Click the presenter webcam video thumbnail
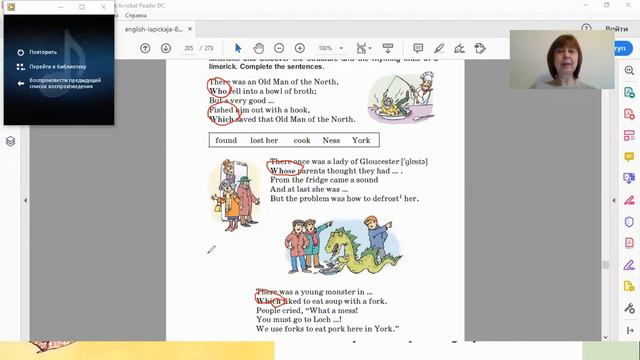The height and width of the screenshot is (360, 640). click(562, 59)
